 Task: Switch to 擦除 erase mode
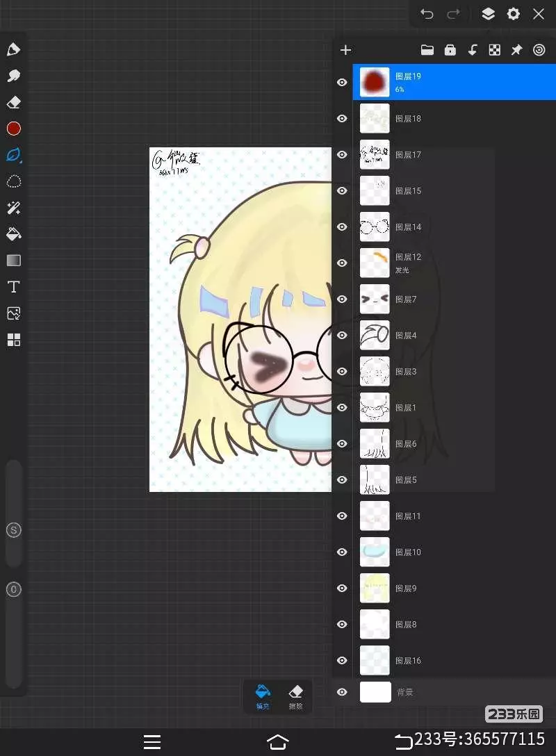pyautogui.click(x=295, y=696)
